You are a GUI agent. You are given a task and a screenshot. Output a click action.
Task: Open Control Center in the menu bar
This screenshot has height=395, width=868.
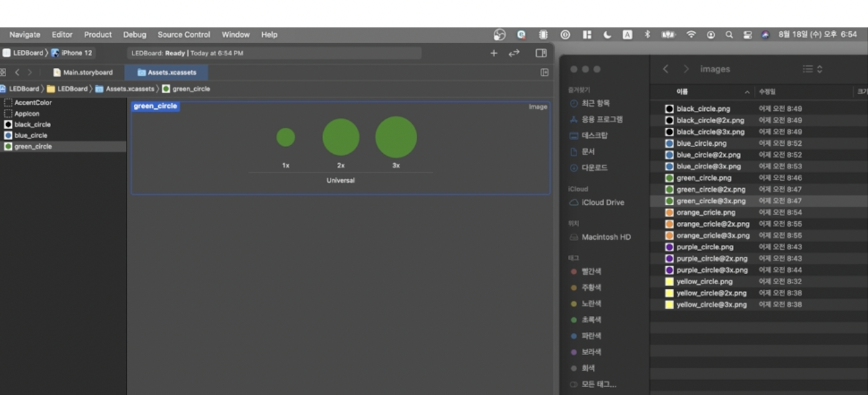(x=747, y=35)
